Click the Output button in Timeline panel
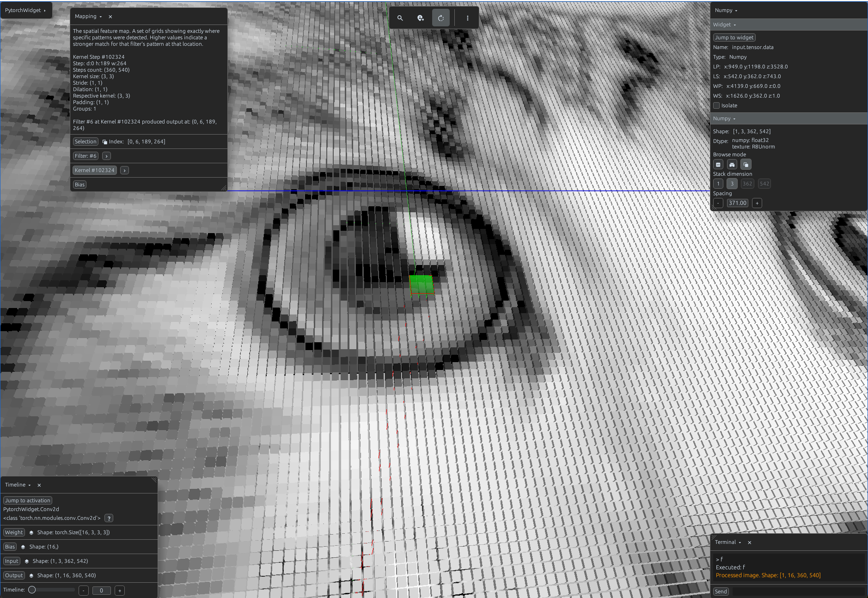 pos(14,576)
